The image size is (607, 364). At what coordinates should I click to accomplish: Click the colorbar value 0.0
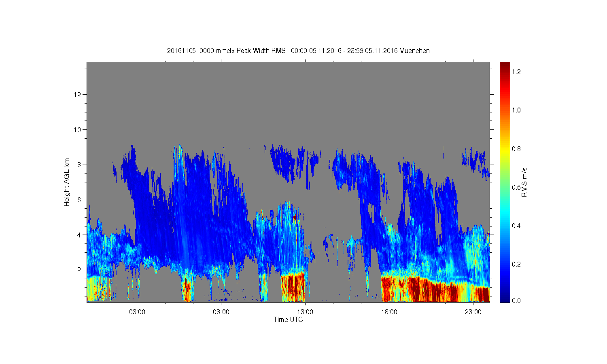tap(516, 301)
